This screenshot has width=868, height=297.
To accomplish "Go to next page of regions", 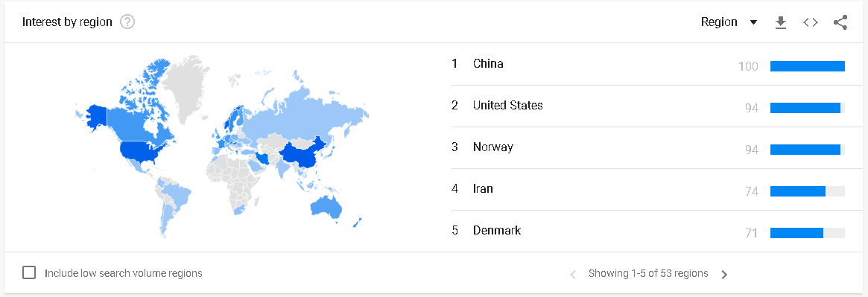I will pos(724,274).
